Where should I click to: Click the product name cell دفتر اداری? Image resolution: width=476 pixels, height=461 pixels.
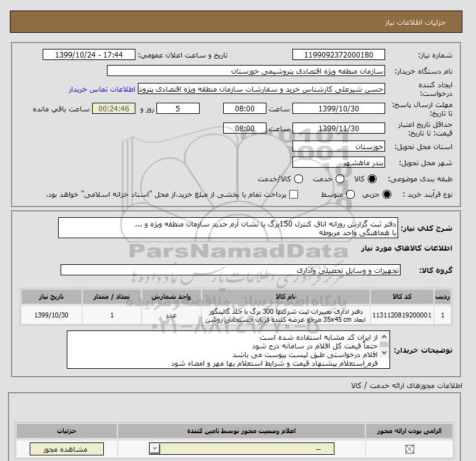pos(286,315)
